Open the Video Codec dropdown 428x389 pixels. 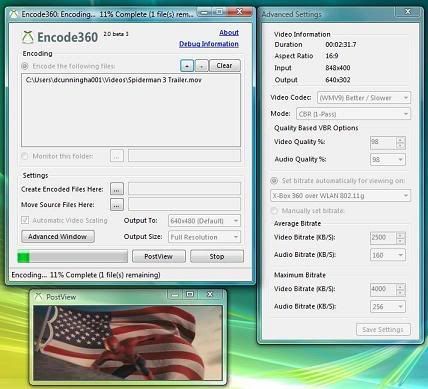point(364,98)
